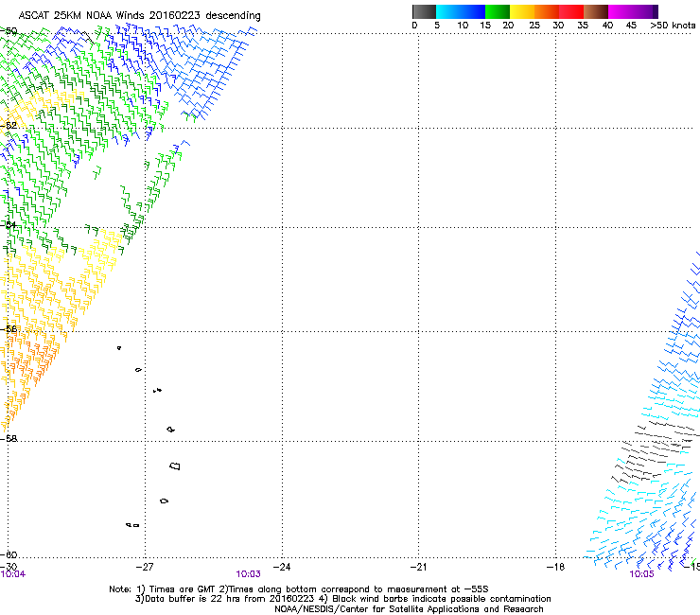
Task: Click the purple 10:04 time label
Action: [x=13, y=574]
